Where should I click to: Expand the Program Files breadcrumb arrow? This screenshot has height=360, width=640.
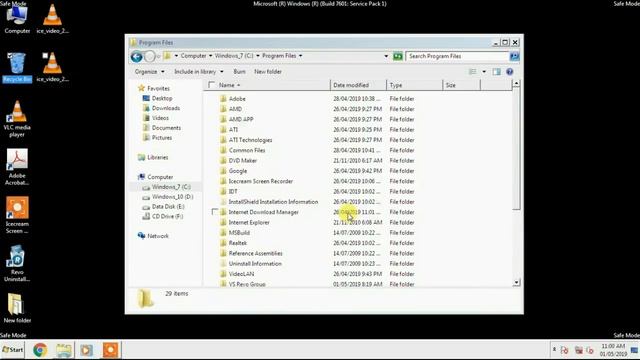click(x=300, y=56)
